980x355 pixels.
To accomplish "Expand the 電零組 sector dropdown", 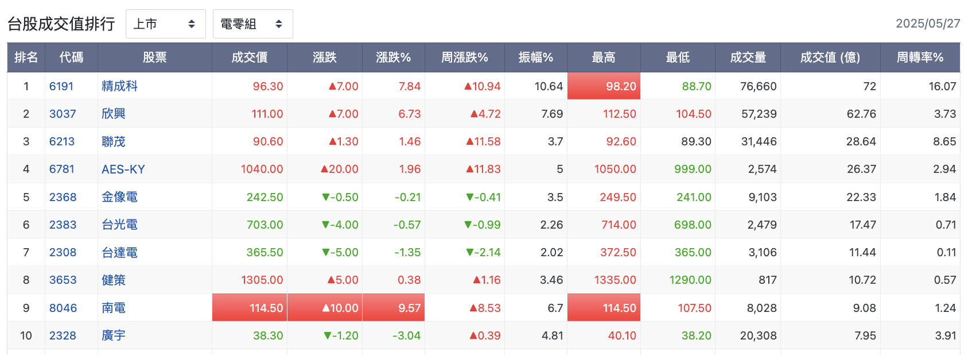I will pyautogui.click(x=252, y=24).
